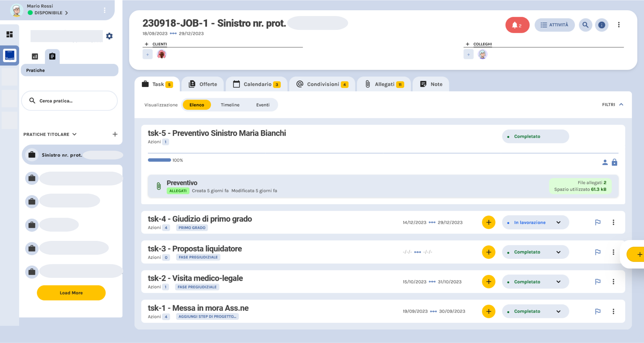Click the info icon next to search
This screenshot has width=644, height=343.
point(602,25)
